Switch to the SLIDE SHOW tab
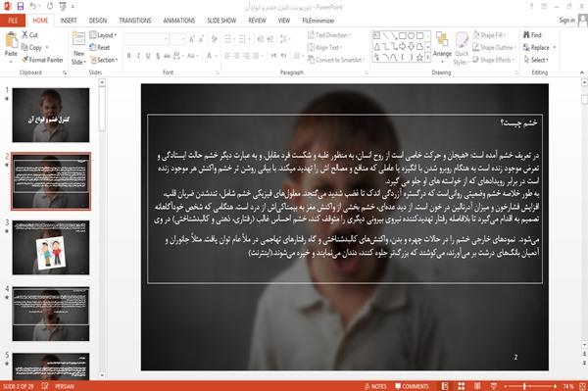 pyautogui.click(x=221, y=21)
